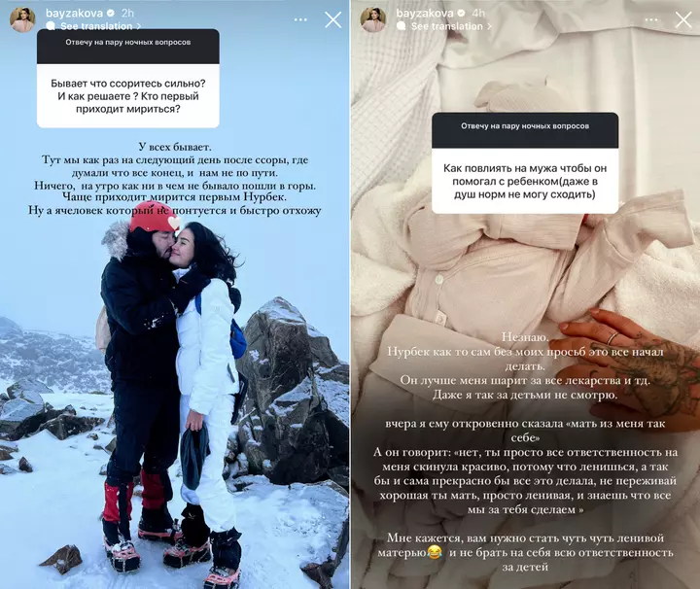Open bayzakova profile picture in right story
Screen dimensions: 700x589
373,20
